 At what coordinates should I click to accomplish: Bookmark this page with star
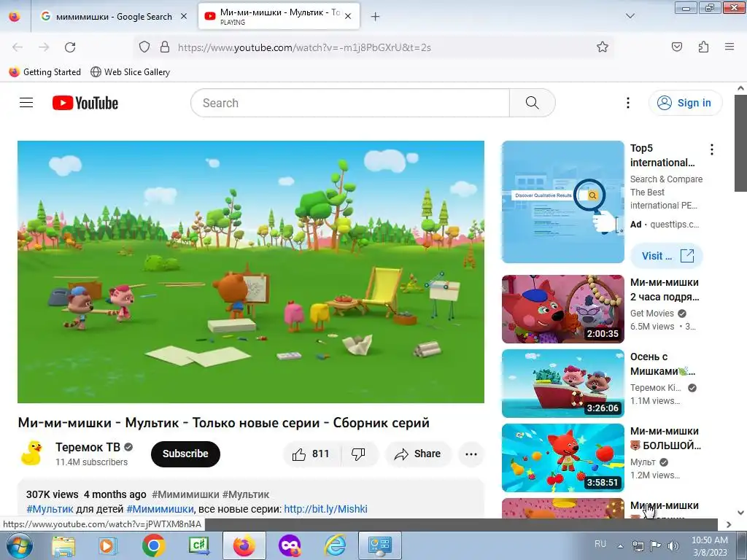[x=602, y=47]
